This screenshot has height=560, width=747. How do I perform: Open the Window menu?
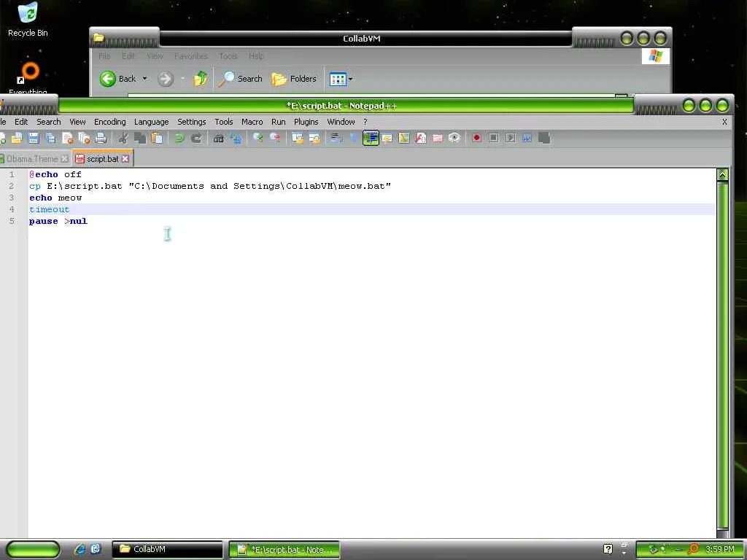click(x=341, y=122)
